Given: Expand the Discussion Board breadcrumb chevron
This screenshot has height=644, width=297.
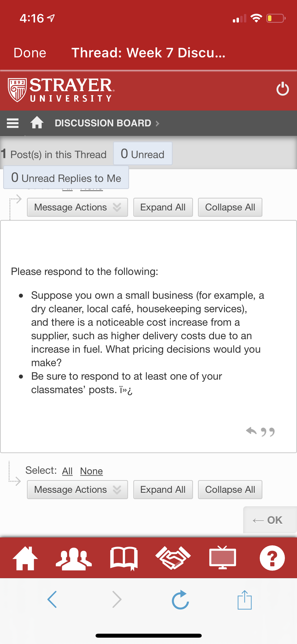Looking at the screenshot, I should (158, 123).
